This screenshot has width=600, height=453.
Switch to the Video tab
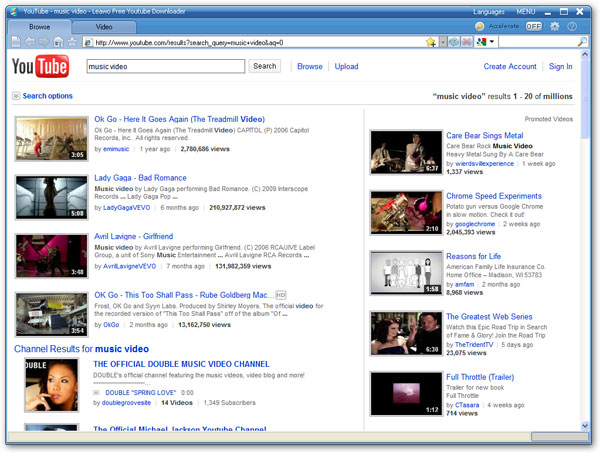click(x=104, y=27)
